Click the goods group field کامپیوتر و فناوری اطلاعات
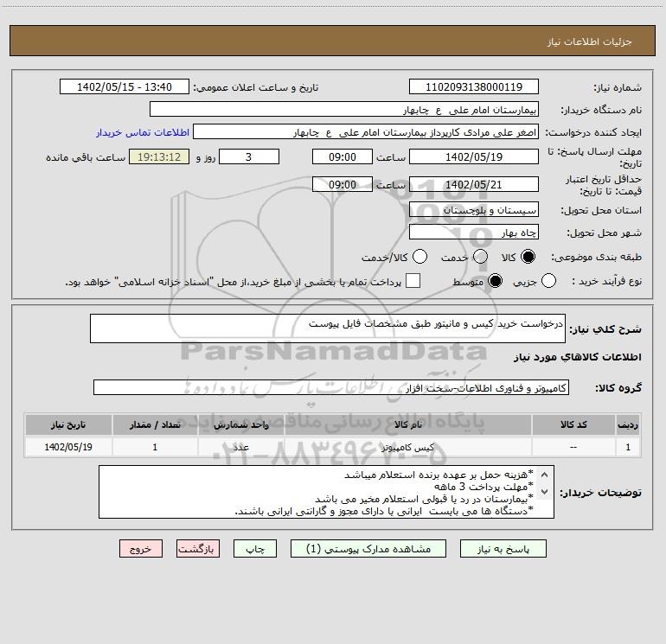Viewport: 666px width, 644px height. (x=331, y=387)
